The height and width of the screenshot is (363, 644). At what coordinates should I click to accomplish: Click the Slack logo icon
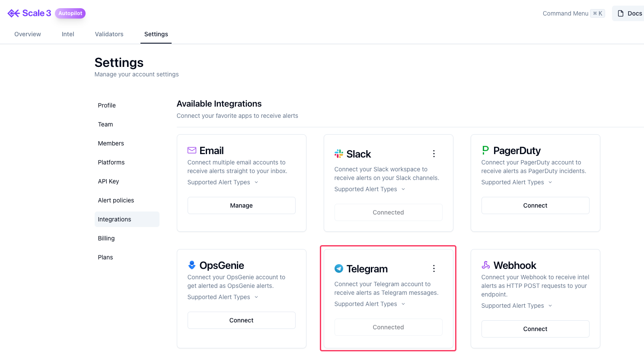tap(339, 154)
